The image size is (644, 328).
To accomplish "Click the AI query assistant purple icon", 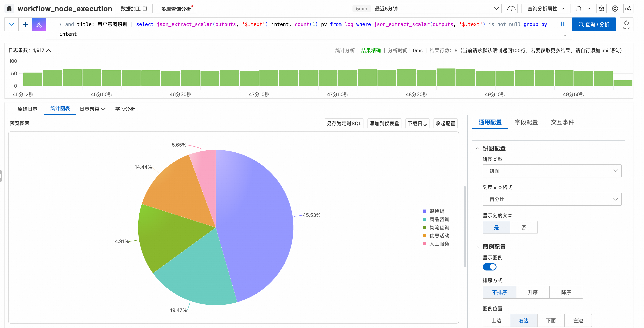I will pyautogui.click(x=39, y=25).
